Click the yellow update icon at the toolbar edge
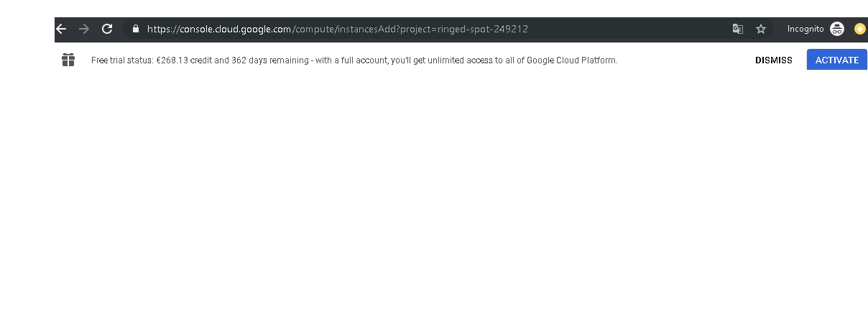Viewport: 868px width, 331px height. coord(860,29)
